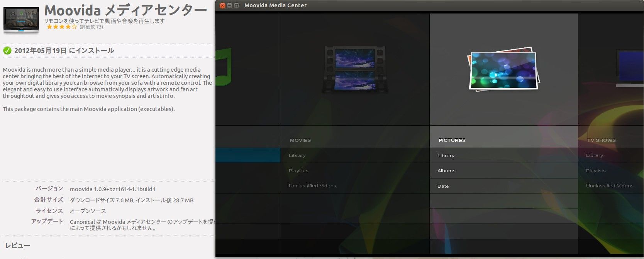Click the 合計サイズ label
Viewport: 644px width, 259px height.
point(49,200)
